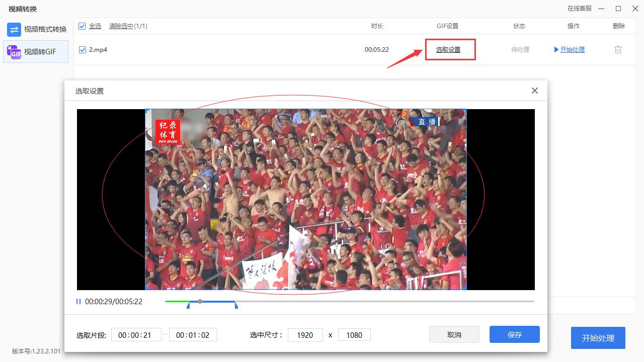Close the 选取设置 dialog
Screen dimensions: 644x362
[x=534, y=90]
